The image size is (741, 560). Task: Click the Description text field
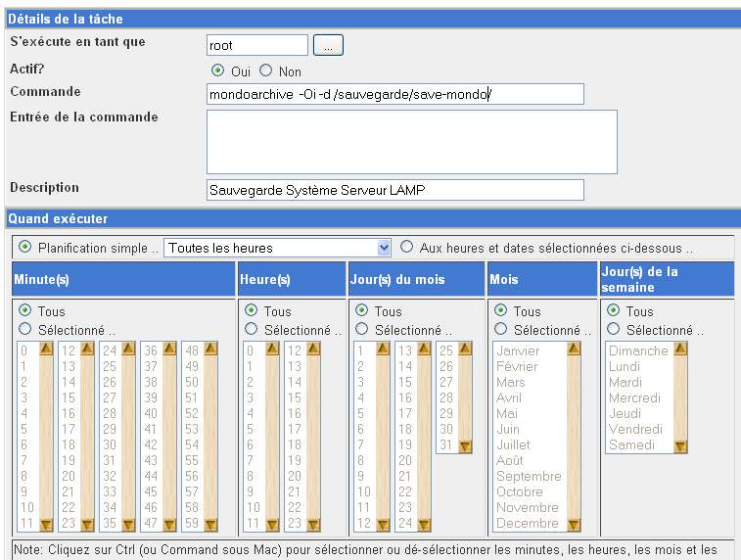tap(394, 190)
